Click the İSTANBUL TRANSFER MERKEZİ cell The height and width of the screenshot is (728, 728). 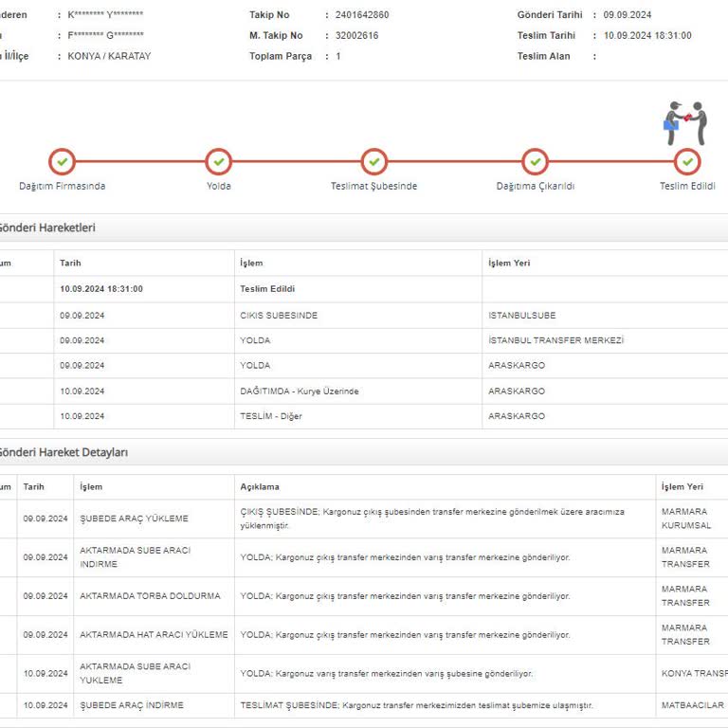tap(555, 340)
